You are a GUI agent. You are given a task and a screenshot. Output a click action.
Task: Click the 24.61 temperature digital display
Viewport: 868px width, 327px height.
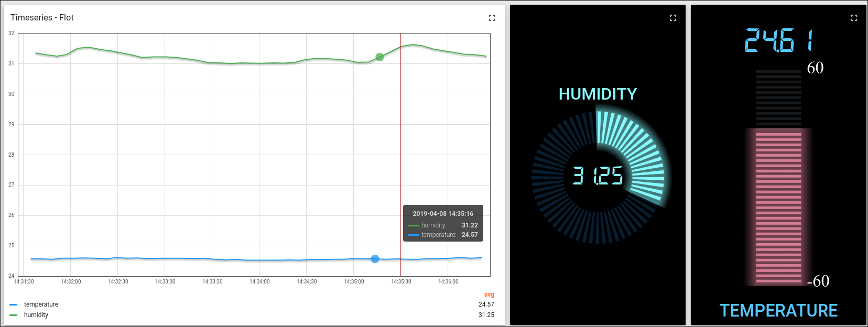point(779,41)
